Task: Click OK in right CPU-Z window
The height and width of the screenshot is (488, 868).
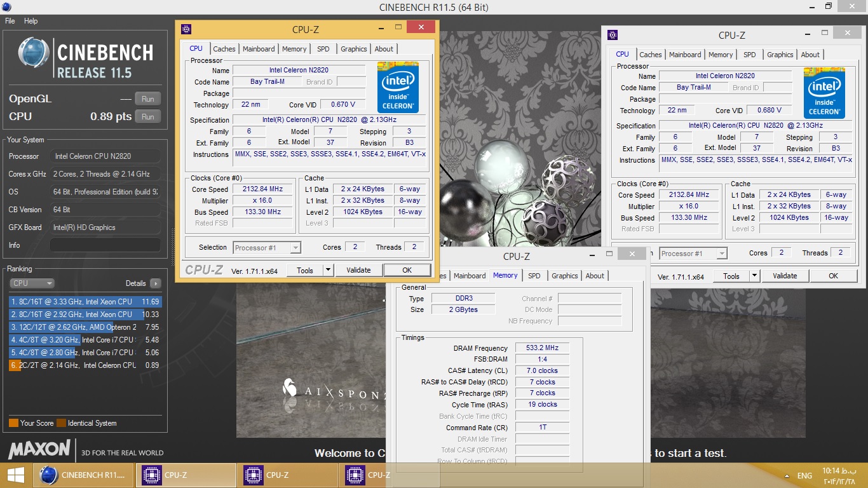Action: pyautogui.click(x=834, y=276)
